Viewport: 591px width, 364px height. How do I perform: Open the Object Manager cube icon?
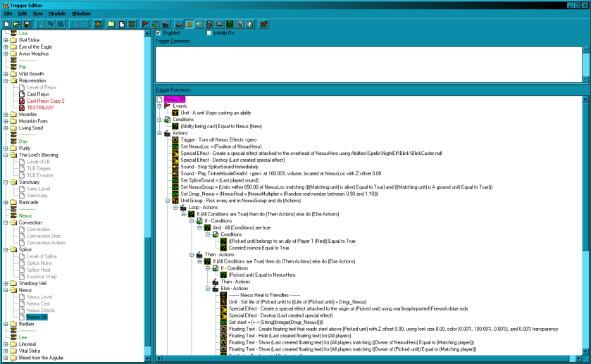(239, 24)
